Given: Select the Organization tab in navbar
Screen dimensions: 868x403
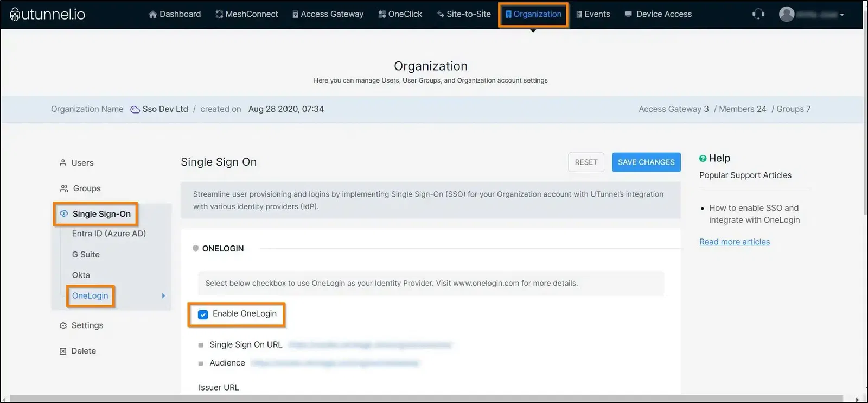Looking at the screenshot, I should tap(533, 14).
